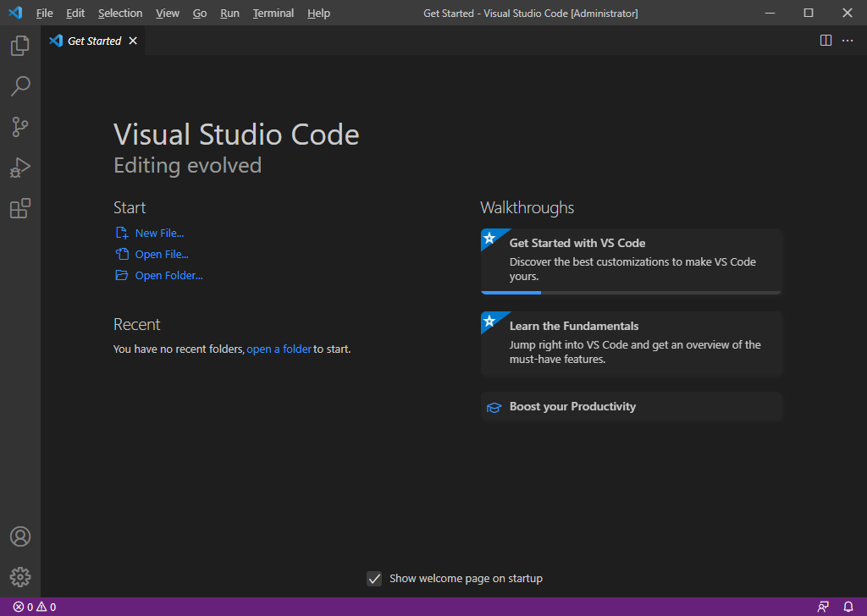The height and width of the screenshot is (616, 867).
Task: Expand Boost your Productivity walkthrough
Action: click(x=632, y=407)
